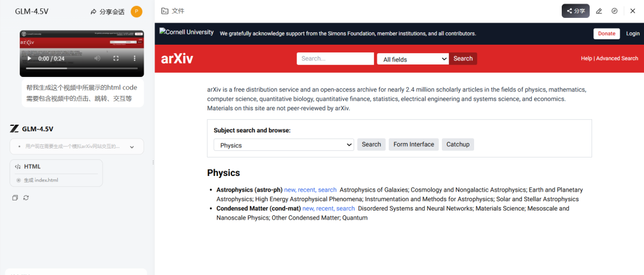Regenerate the response with the refresh icon
The image size is (644, 275).
pos(26,197)
